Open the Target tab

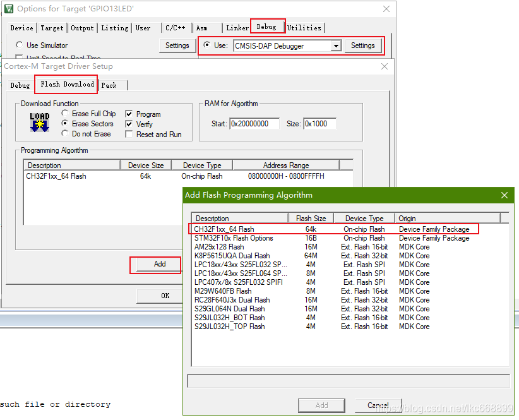pos(52,28)
